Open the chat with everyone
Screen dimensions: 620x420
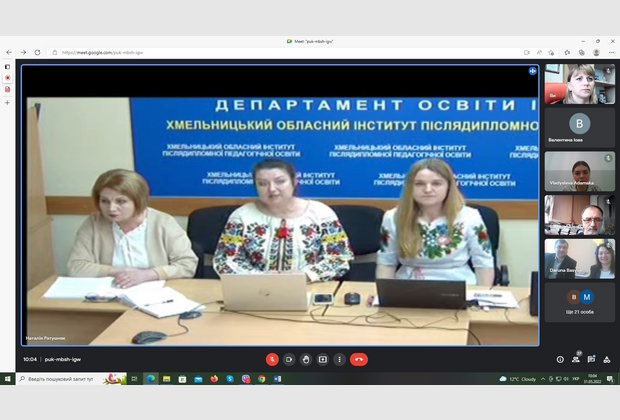click(591, 359)
